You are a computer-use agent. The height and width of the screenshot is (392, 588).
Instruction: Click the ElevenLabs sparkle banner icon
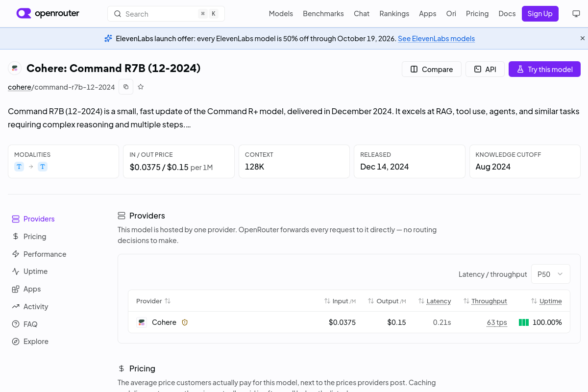click(x=108, y=38)
